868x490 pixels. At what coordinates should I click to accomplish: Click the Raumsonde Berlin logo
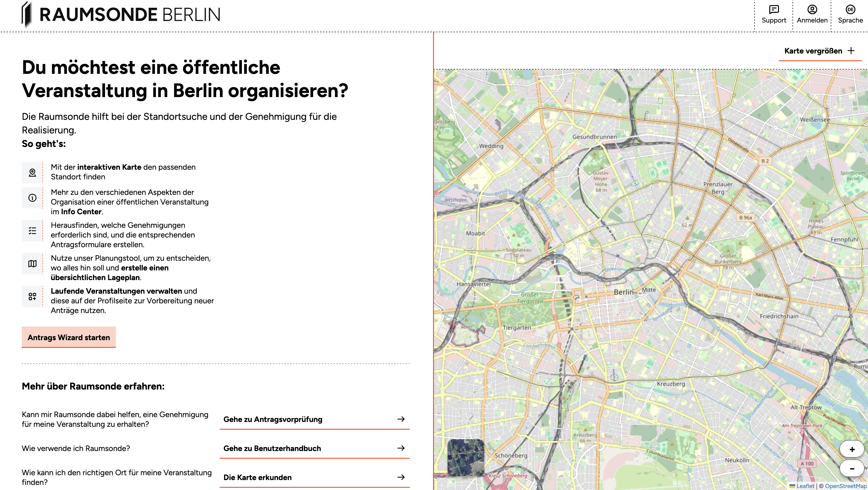click(121, 15)
